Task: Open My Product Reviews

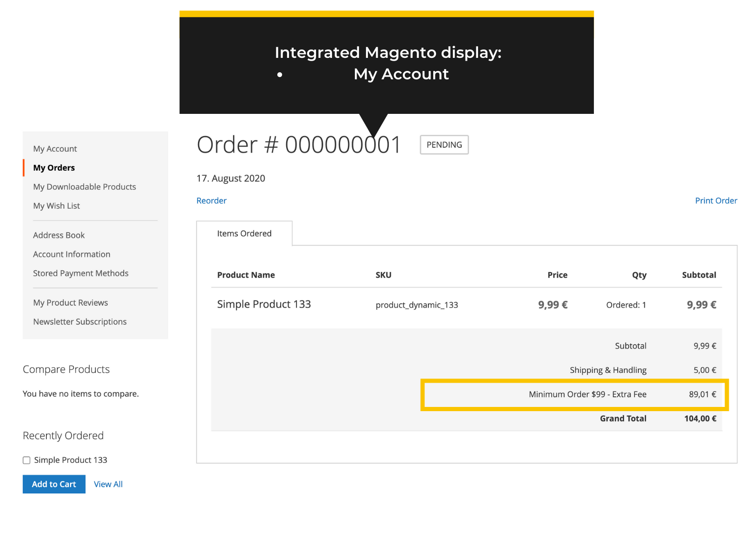Action: 70,302
